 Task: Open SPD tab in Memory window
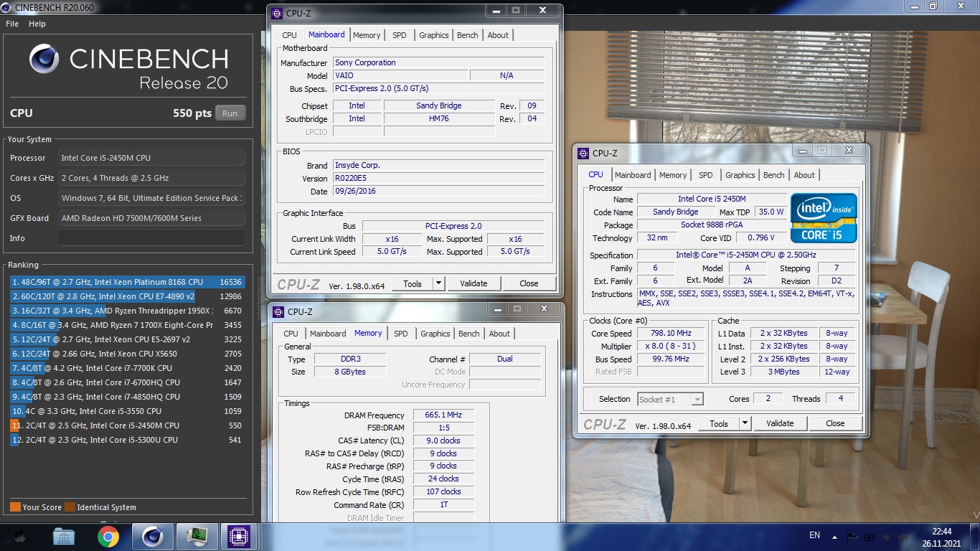401,334
